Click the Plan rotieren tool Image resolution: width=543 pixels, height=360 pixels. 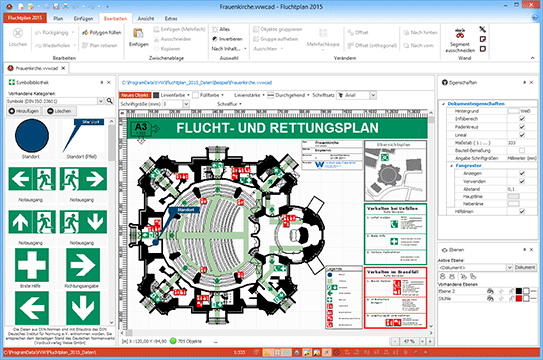coord(99,45)
